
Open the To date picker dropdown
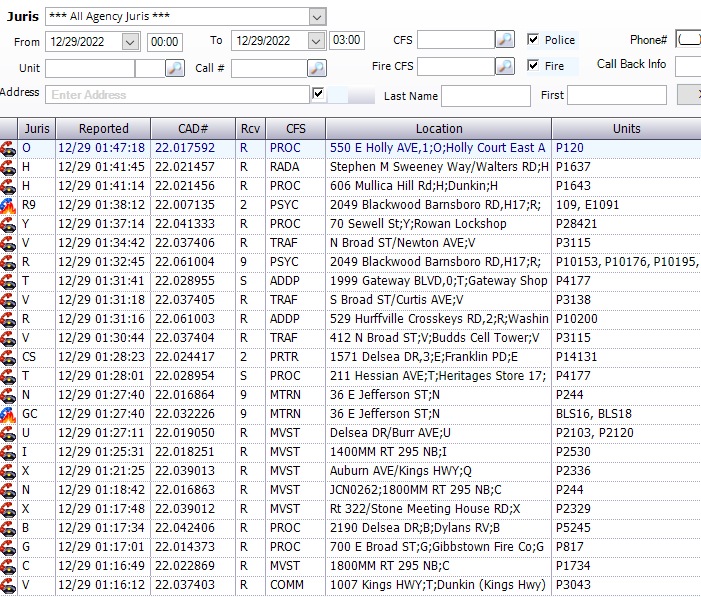pyautogui.click(x=316, y=42)
